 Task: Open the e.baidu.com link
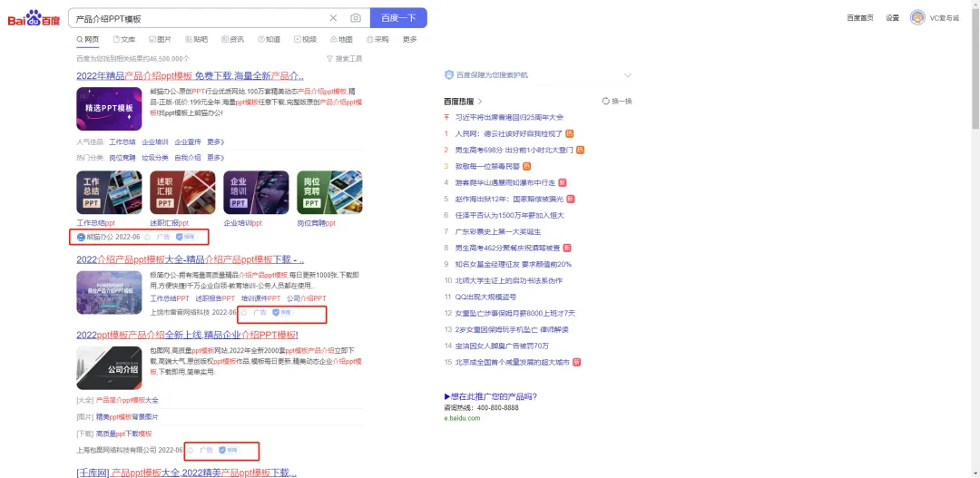coord(463,418)
